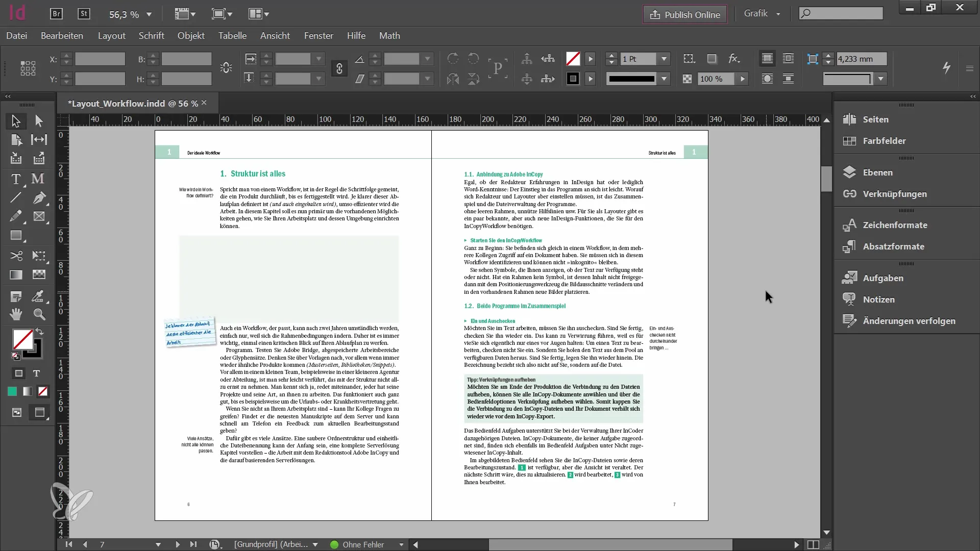The height and width of the screenshot is (551, 980).
Task: Toggle the Änderungen verfolgen panel
Action: pyautogui.click(x=910, y=321)
